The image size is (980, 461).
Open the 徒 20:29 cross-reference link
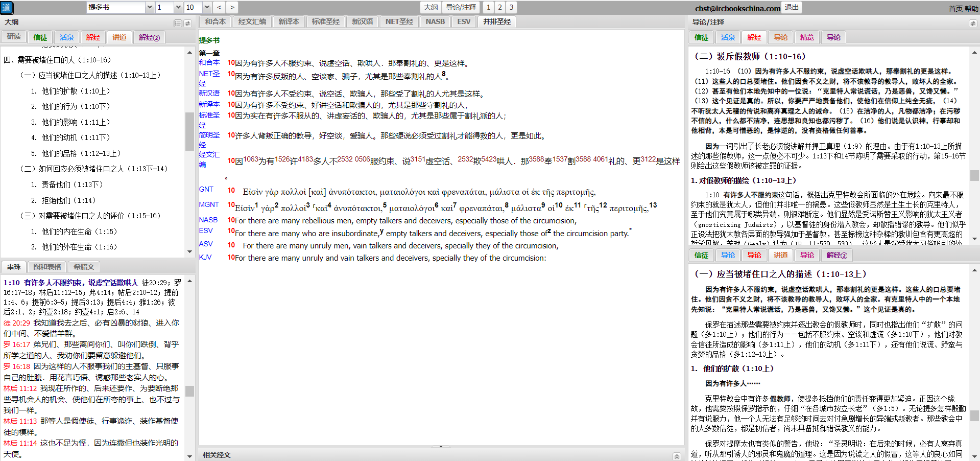pos(17,323)
